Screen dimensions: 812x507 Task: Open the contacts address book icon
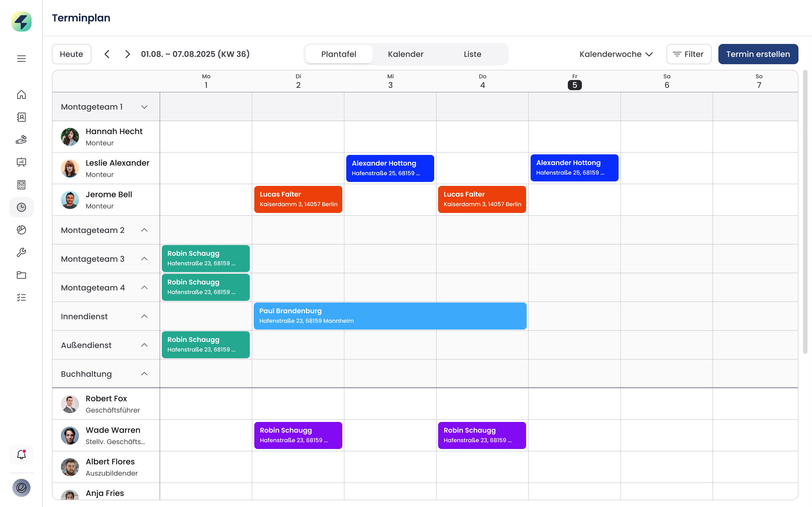21,117
